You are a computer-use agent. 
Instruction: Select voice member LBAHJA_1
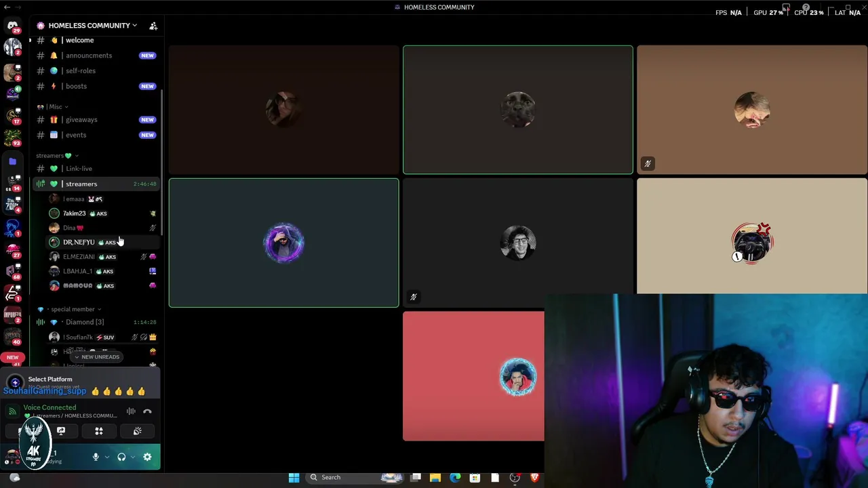pos(103,271)
